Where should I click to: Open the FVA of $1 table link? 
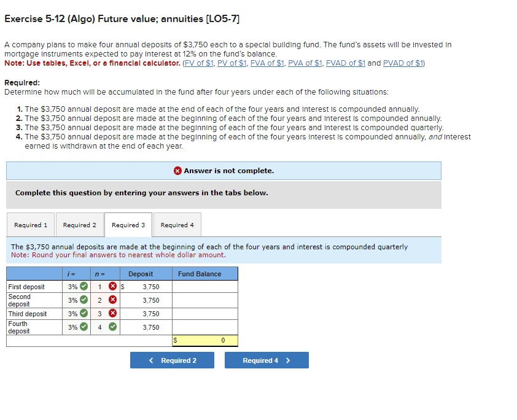[267, 63]
